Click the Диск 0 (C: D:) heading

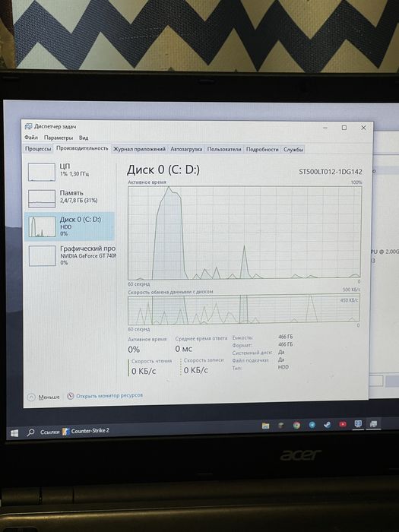pyautogui.click(x=163, y=169)
